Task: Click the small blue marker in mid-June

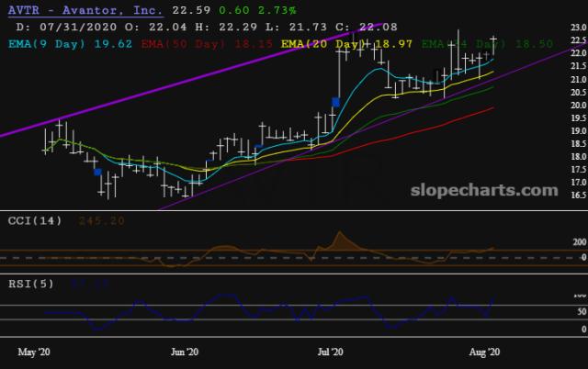Action: (259, 147)
